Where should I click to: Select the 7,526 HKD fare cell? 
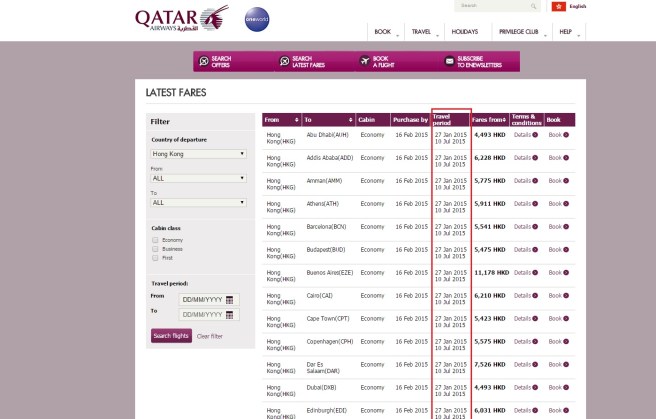coord(490,365)
